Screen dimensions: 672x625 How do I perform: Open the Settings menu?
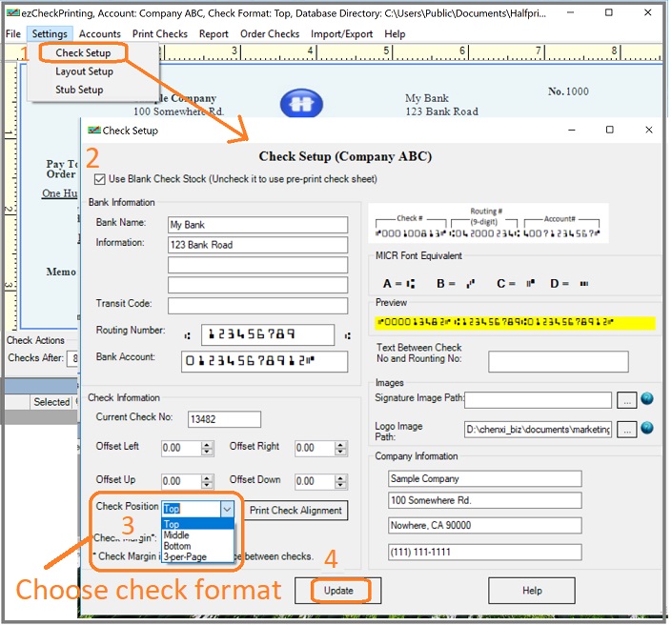[x=49, y=33]
